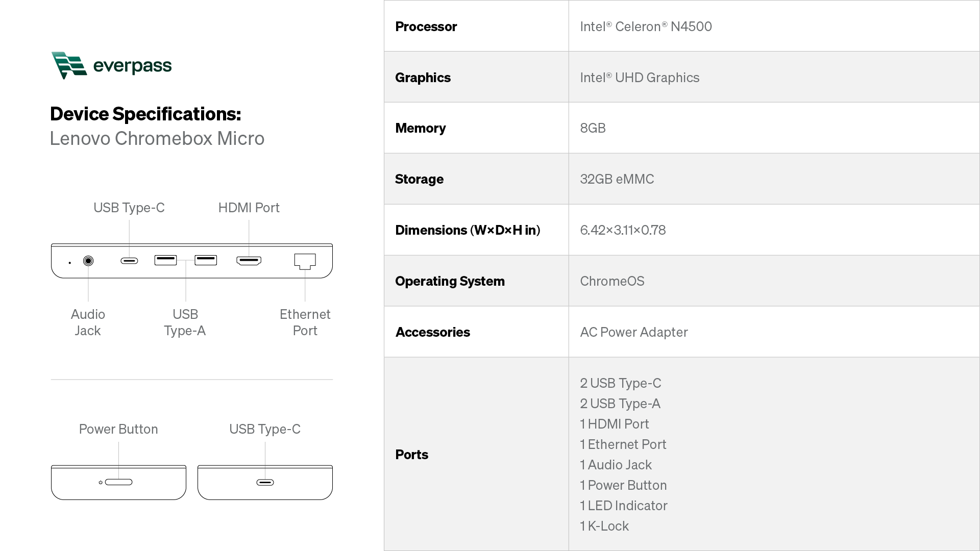Image resolution: width=980 pixels, height=551 pixels.
Task: Click the power button on the side view
Action: point(118,482)
